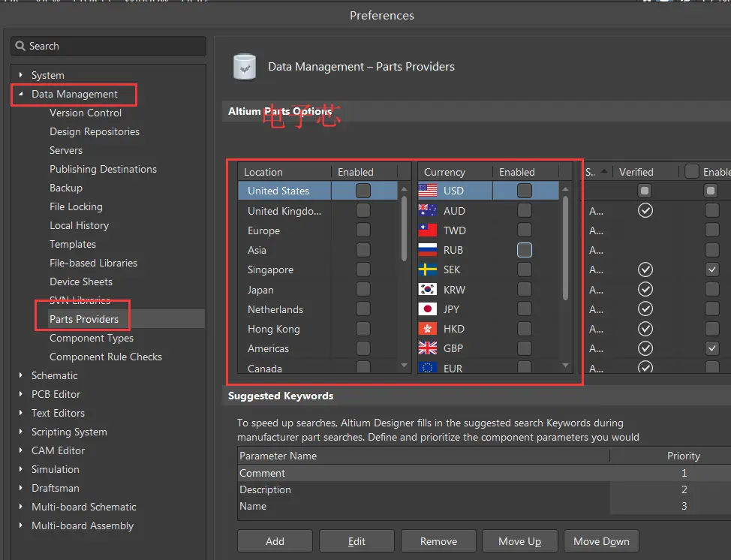The image size is (731, 560).
Task: Click the SEK Swedish flag icon
Action: [x=428, y=269]
